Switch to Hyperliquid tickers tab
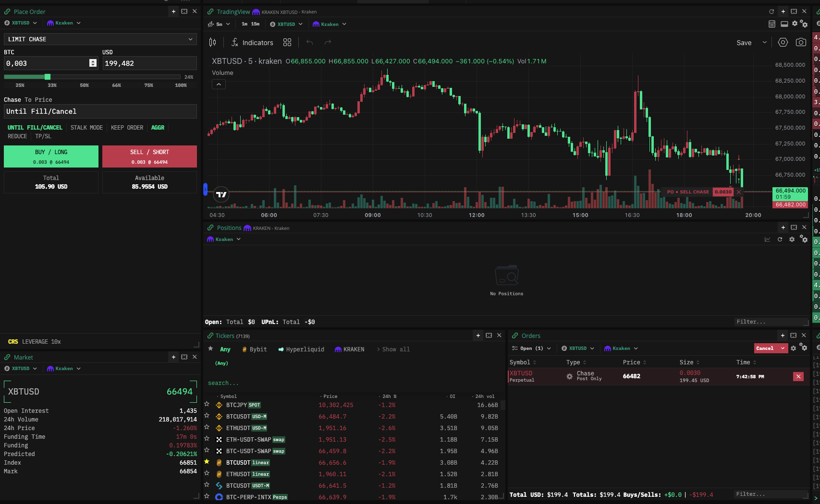The image size is (820, 504). coord(301,349)
